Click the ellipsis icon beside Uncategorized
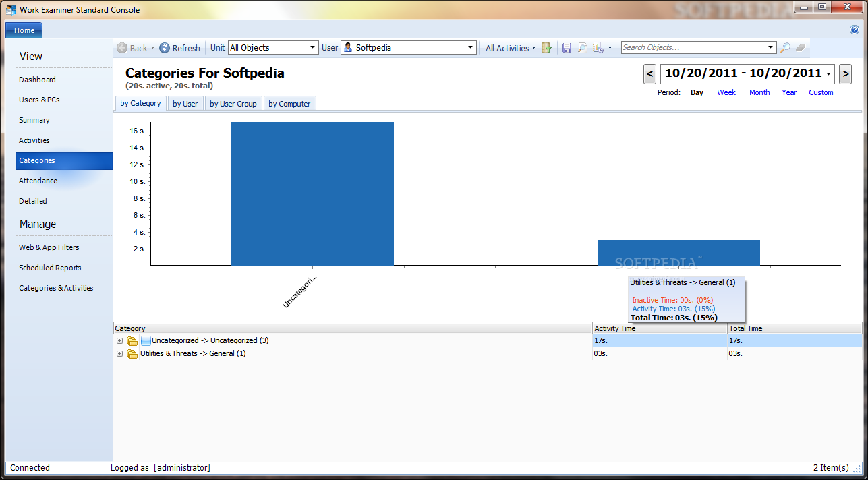Image resolution: width=868 pixels, height=480 pixels. 146,341
